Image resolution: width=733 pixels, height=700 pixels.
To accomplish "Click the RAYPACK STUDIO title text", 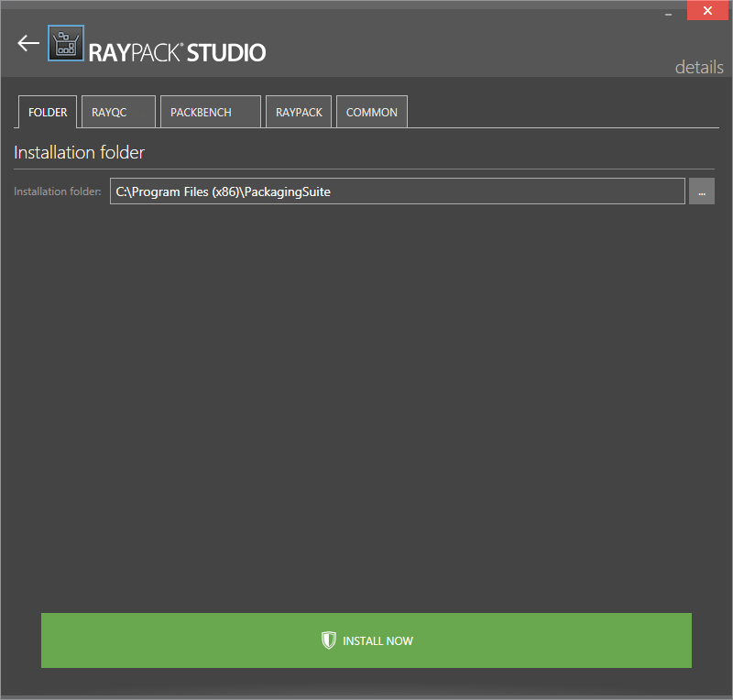I will 177,52.
